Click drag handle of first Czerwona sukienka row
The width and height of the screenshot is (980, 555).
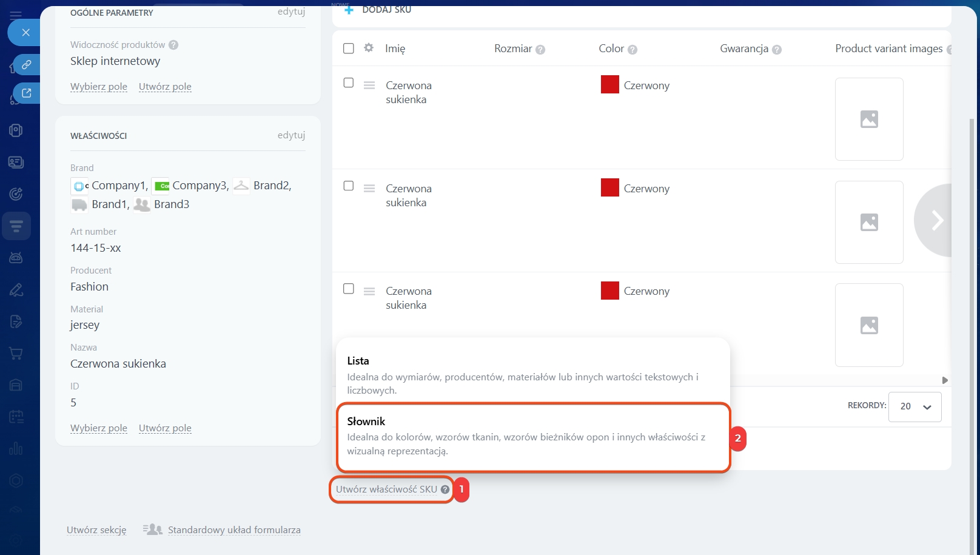click(x=369, y=86)
